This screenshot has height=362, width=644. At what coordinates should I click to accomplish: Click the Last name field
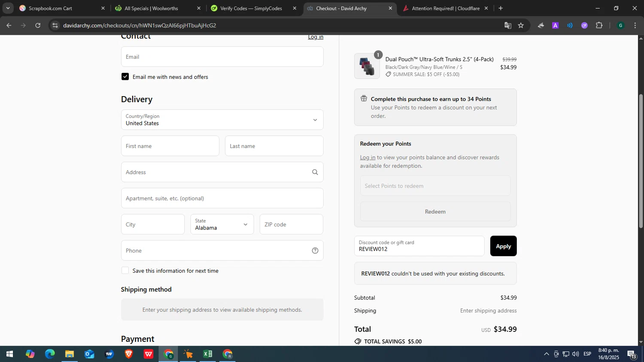pos(274,146)
